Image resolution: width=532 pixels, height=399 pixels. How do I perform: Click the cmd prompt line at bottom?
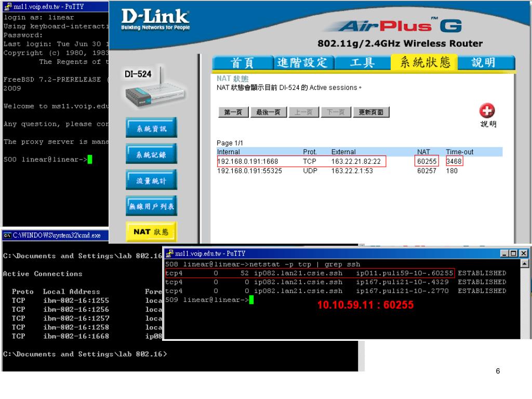point(85,354)
